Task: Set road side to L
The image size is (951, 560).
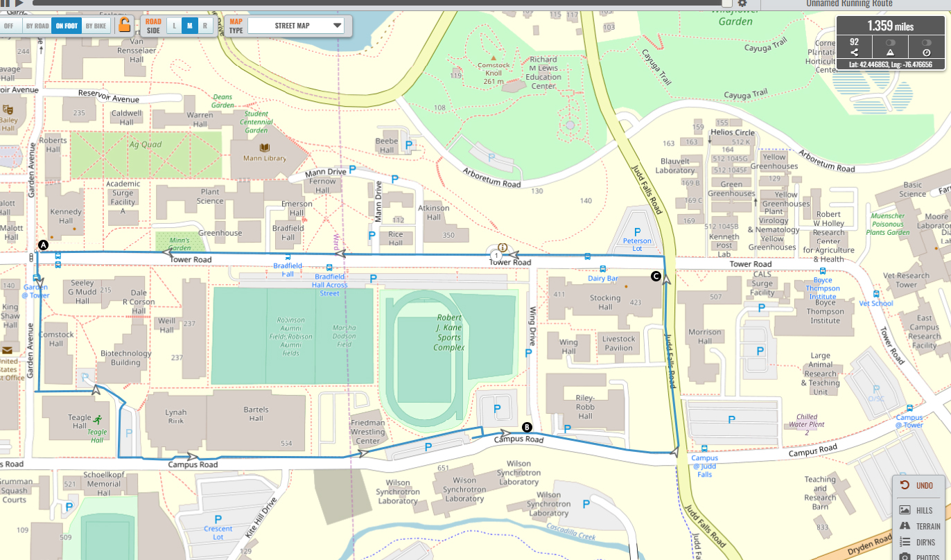Action: pos(174,26)
